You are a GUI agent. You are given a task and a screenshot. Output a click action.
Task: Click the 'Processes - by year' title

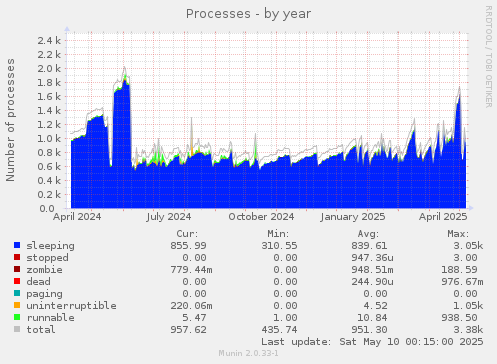click(248, 14)
